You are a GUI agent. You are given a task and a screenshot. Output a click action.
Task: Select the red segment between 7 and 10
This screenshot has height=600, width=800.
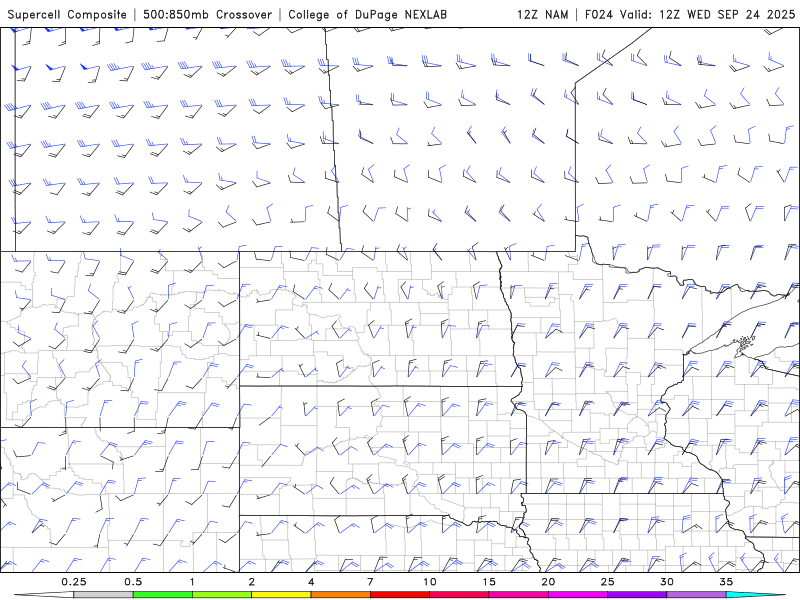click(x=399, y=595)
